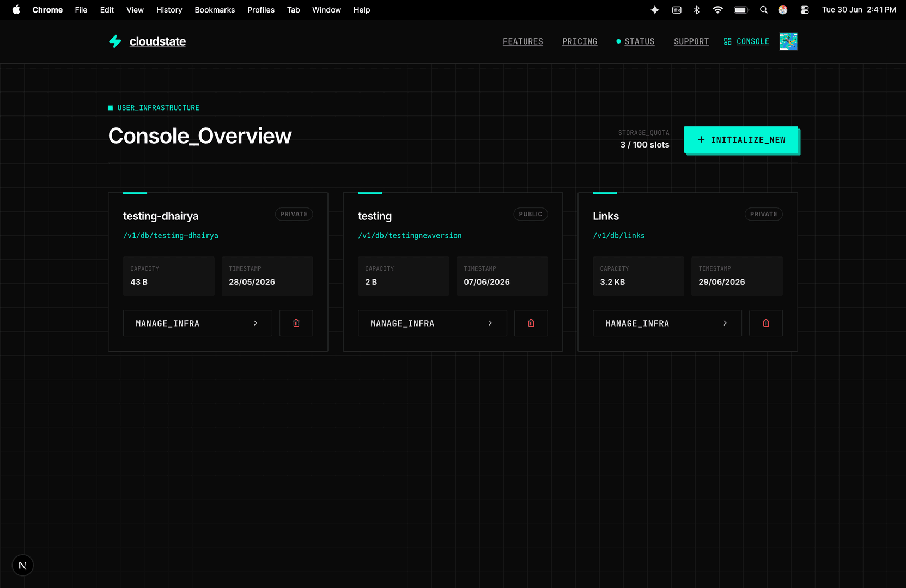Click the USER_INFRASTRUCTURE label
The image size is (906, 588).
159,108
